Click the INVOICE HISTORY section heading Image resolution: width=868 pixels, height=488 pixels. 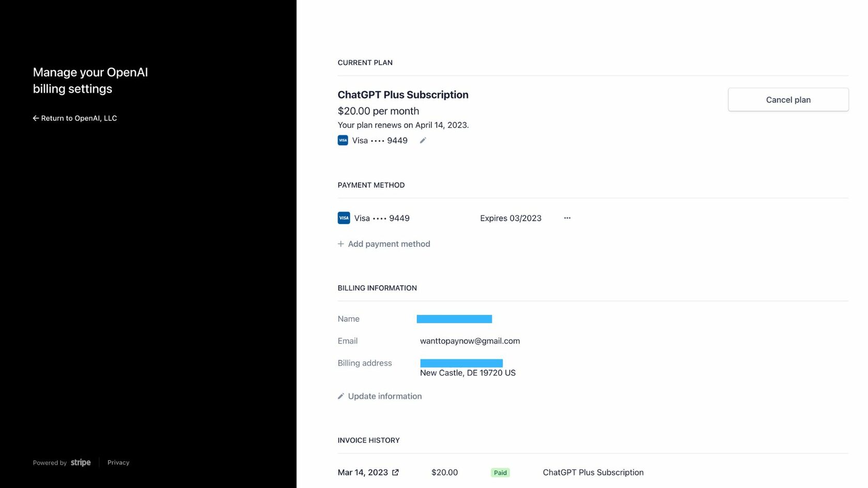[368, 440]
